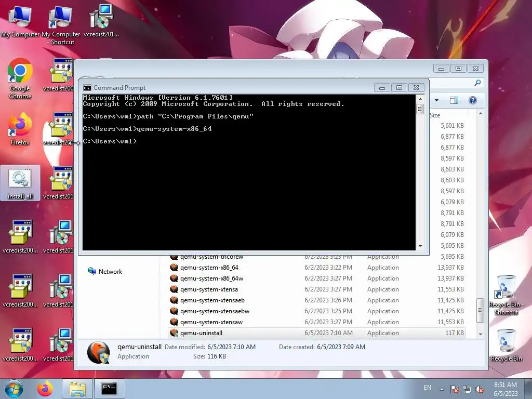This screenshot has width=532, height=399.
Task: Click the large qemu-uninstall icon in details pane
Action: (98, 352)
